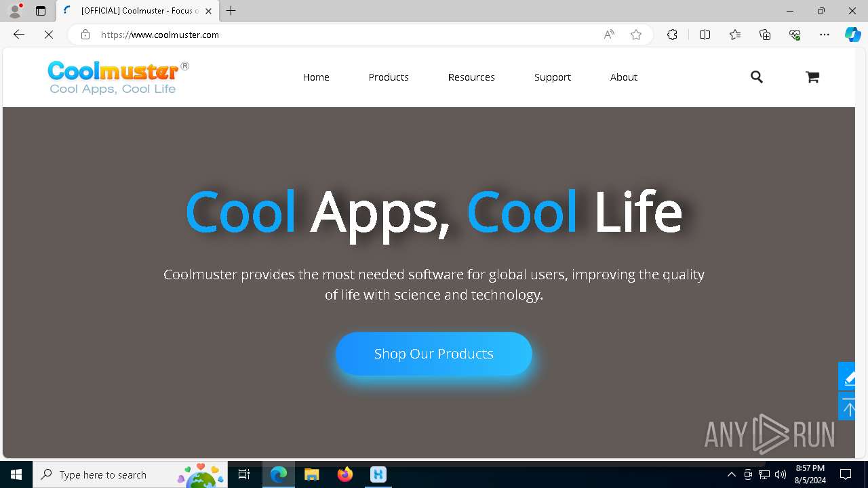
Task: Switch to Microsoft Edge taskbar icon
Action: [x=279, y=474]
